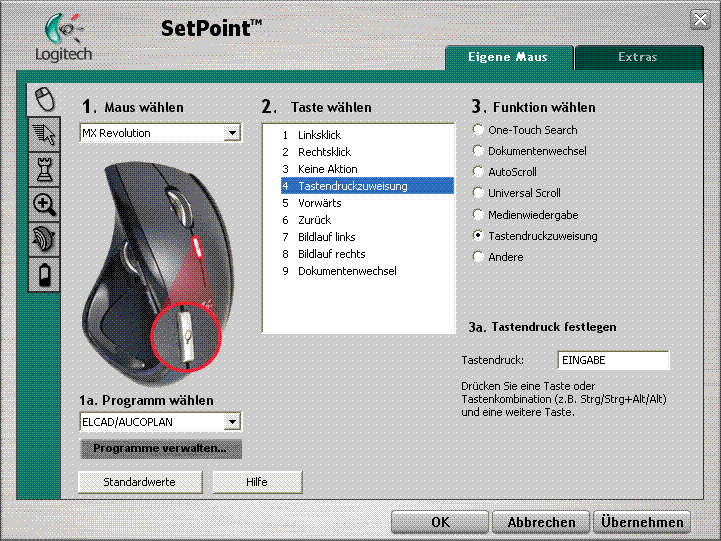
Task: Select button 3 Keine Aktion
Action: [367, 169]
